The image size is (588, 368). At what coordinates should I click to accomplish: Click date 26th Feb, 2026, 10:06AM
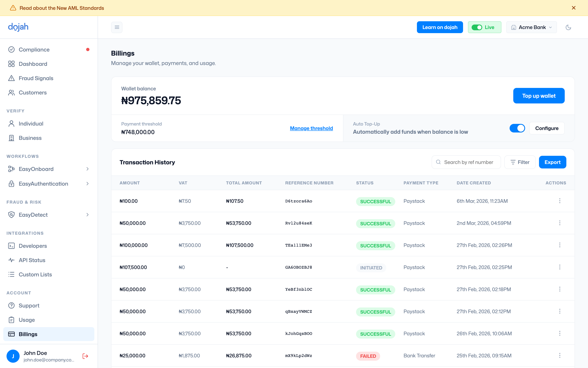(484, 333)
